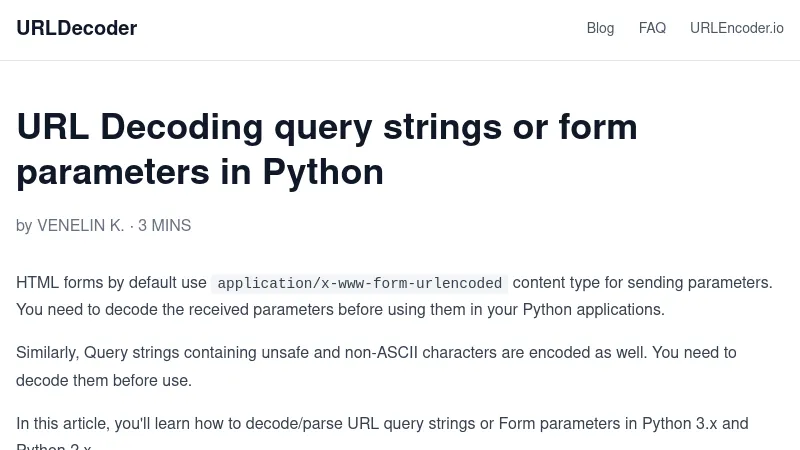Click 'content type for sending parameters' text
The image size is (800, 450).
(x=642, y=283)
